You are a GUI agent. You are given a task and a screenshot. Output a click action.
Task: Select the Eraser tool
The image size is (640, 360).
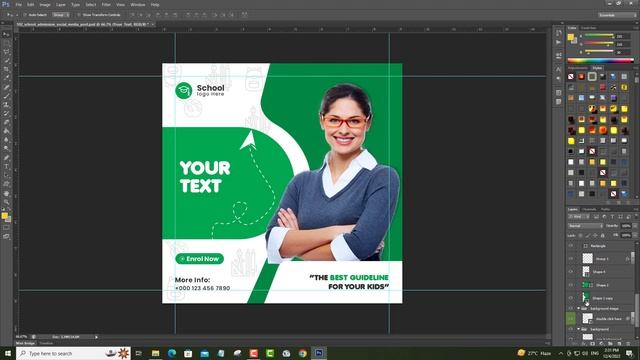pyautogui.click(x=6, y=122)
